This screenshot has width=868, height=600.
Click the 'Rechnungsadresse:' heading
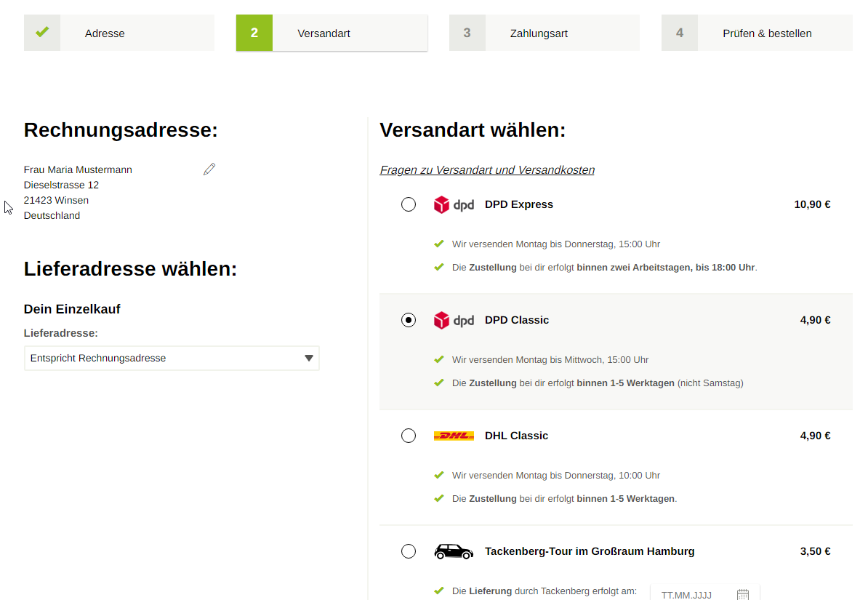pos(121,130)
